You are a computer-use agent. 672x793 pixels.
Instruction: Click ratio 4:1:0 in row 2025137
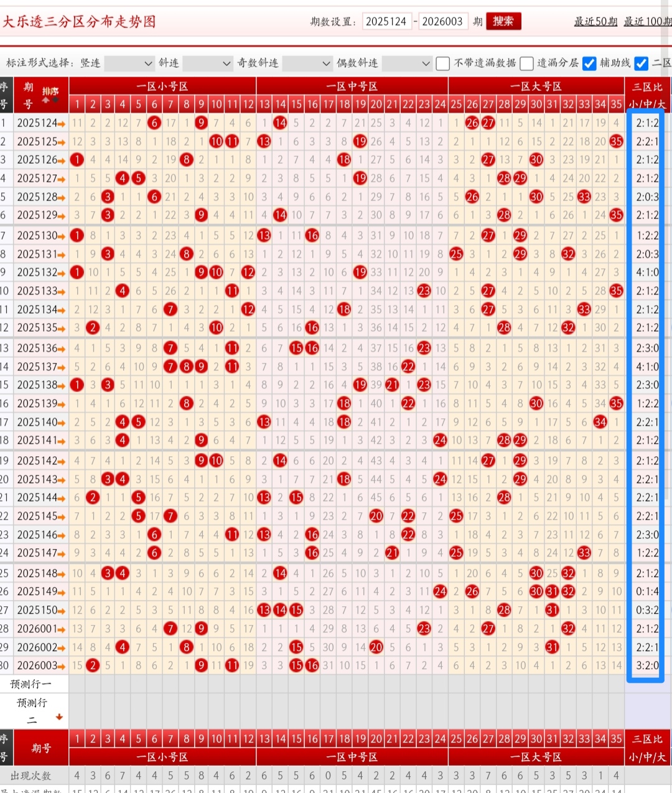pyautogui.click(x=647, y=367)
